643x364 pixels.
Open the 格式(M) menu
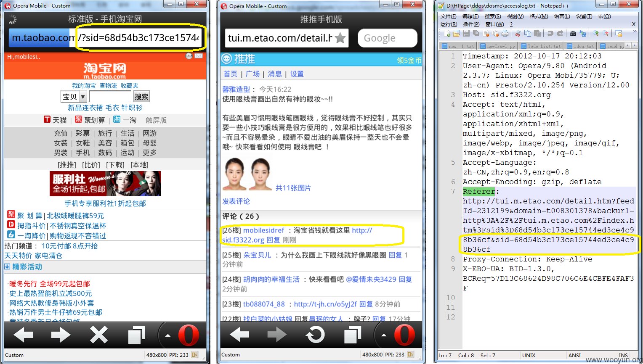click(x=539, y=16)
